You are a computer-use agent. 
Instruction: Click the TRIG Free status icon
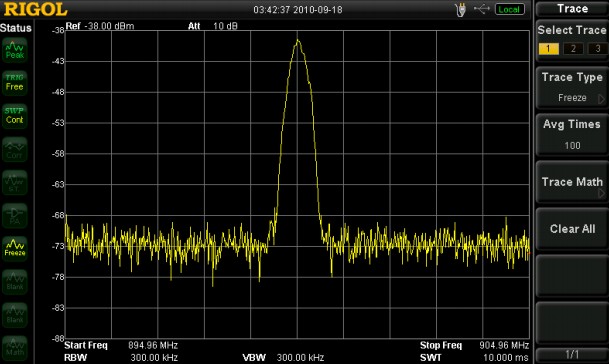(15, 83)
